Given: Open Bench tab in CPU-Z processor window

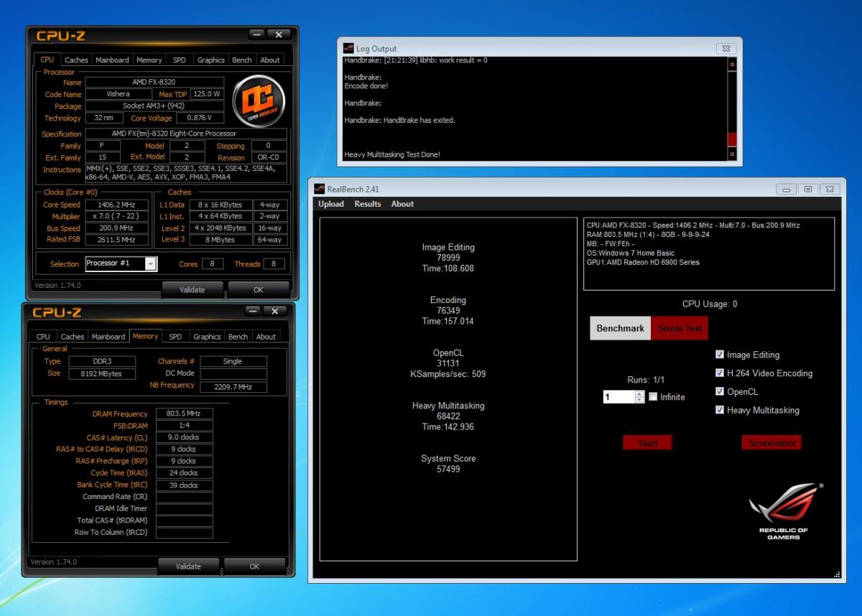Looking at the screenshot, I should 242,60.
